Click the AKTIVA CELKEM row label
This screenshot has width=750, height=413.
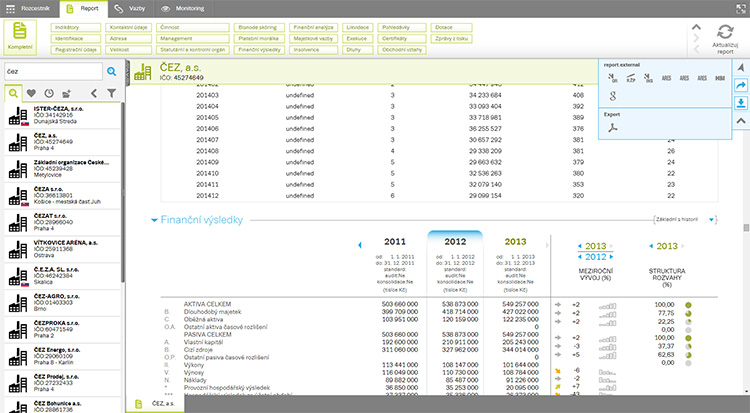[x=207, y=304]
